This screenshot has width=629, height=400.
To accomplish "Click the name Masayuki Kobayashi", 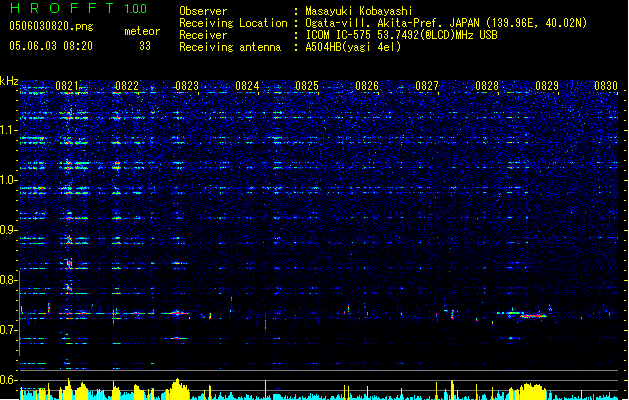I will click(x=359, y=11).
